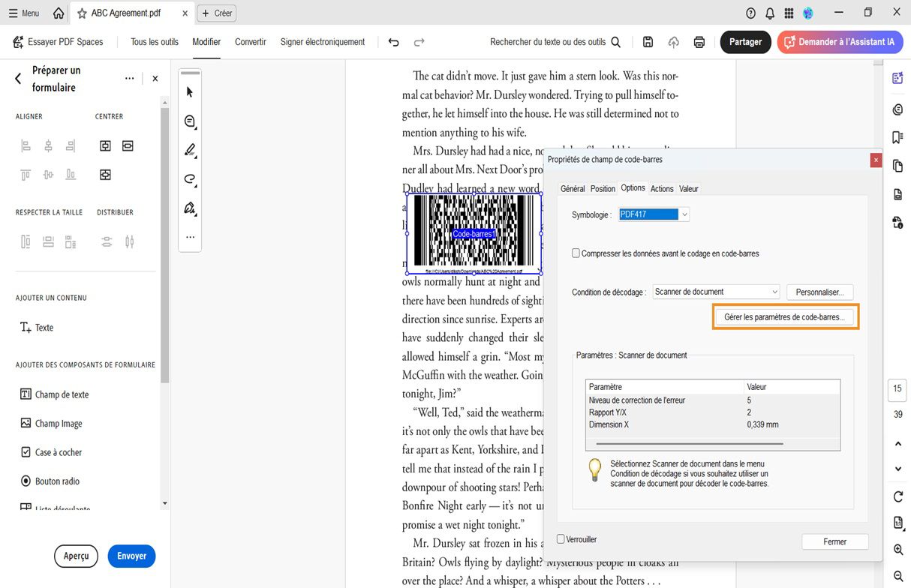Click Demander à l'Assistant IA
Screen dimensions: 911x588
(x=839, y=42)
